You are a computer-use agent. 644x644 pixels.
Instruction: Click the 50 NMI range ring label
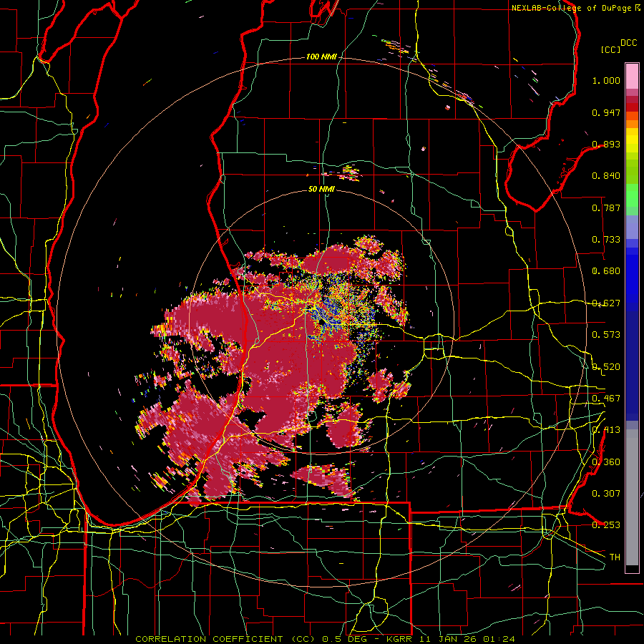tap(321, 190)
